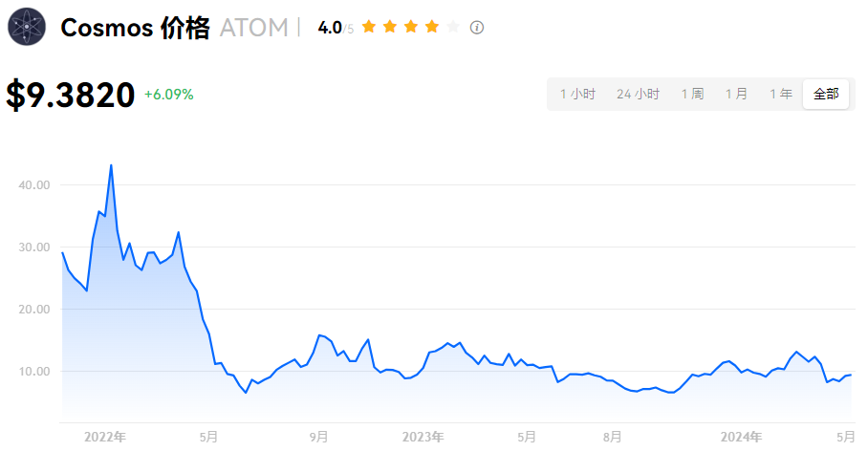Click the 2023年 label on time axis

click(x=423, y=437)
